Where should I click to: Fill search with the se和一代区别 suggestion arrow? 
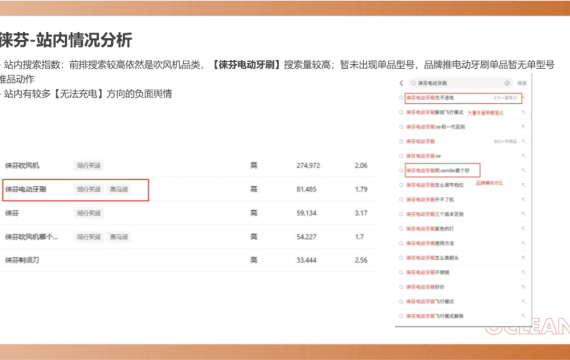coord(523,127)
